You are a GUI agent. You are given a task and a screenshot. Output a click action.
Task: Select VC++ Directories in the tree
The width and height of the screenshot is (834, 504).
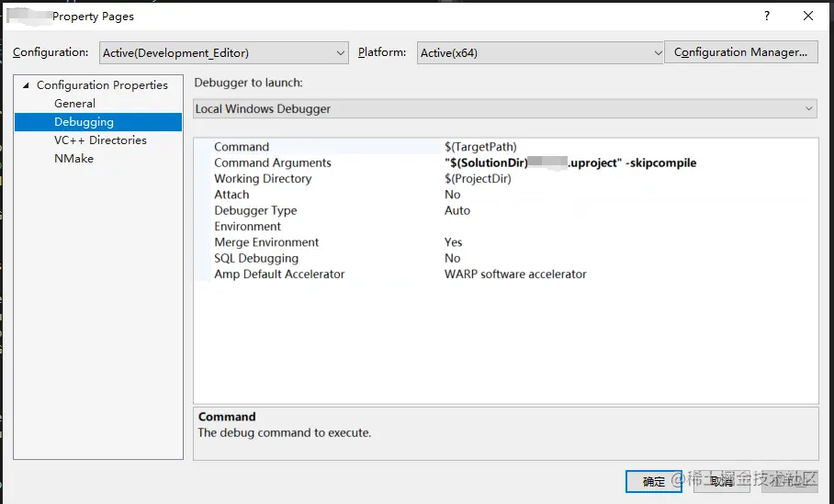pyautogui.click(x=100, y=140)
